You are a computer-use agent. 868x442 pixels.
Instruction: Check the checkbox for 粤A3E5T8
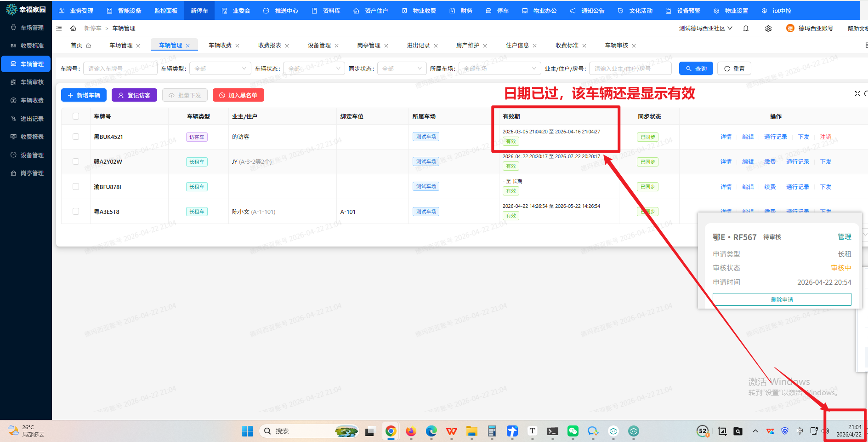(76, 211)
